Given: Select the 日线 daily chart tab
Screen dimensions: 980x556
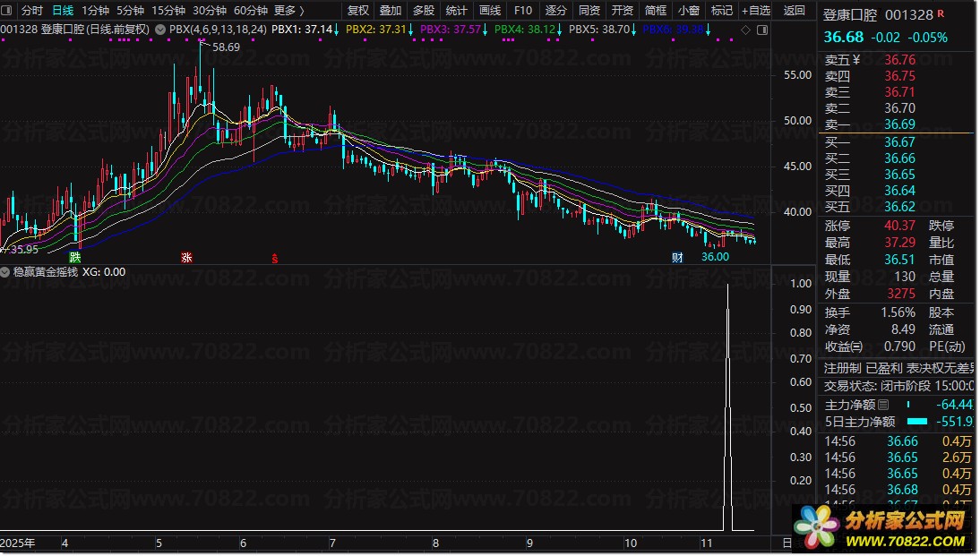Looking at the screenshot, I should 63,10.
